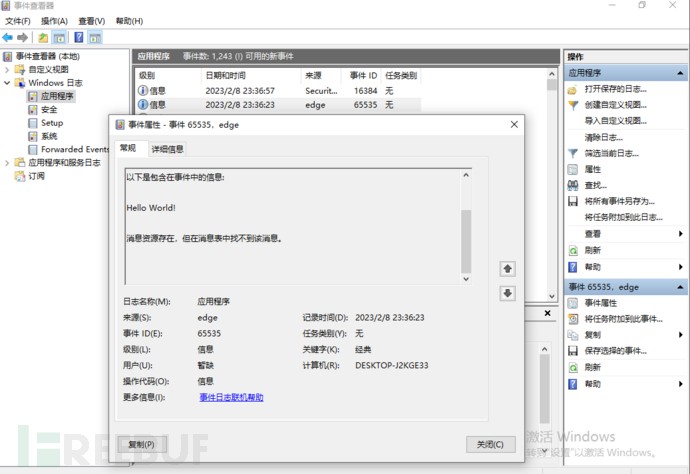The image size is (690, 474).
Task: Open the View submenu arrow in actions pane
Action: coord(681,234)
